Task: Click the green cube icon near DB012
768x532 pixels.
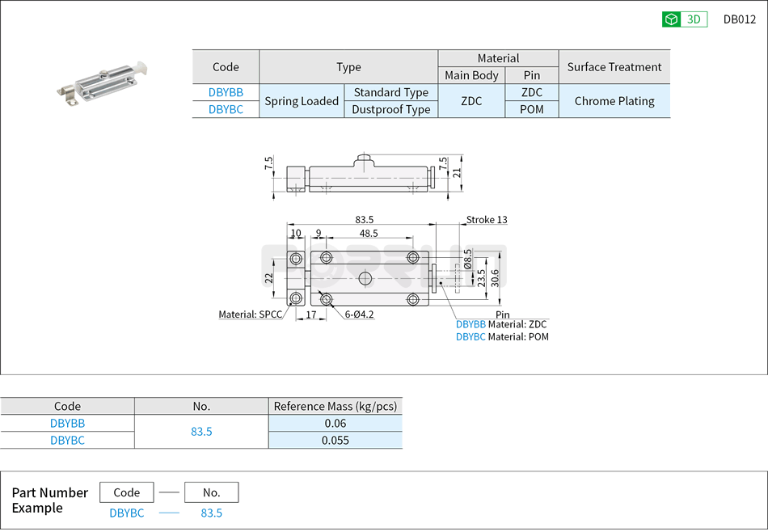Action: pos(669,19)
